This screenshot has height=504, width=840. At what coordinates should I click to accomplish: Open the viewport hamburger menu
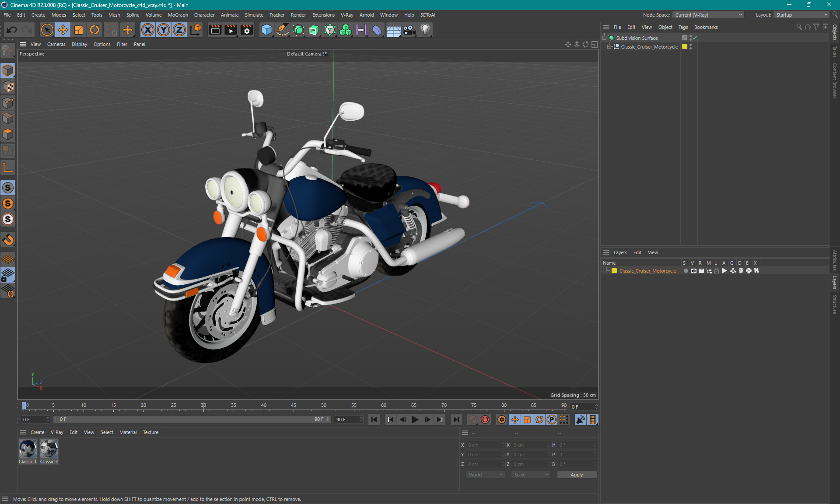[23, 44]
